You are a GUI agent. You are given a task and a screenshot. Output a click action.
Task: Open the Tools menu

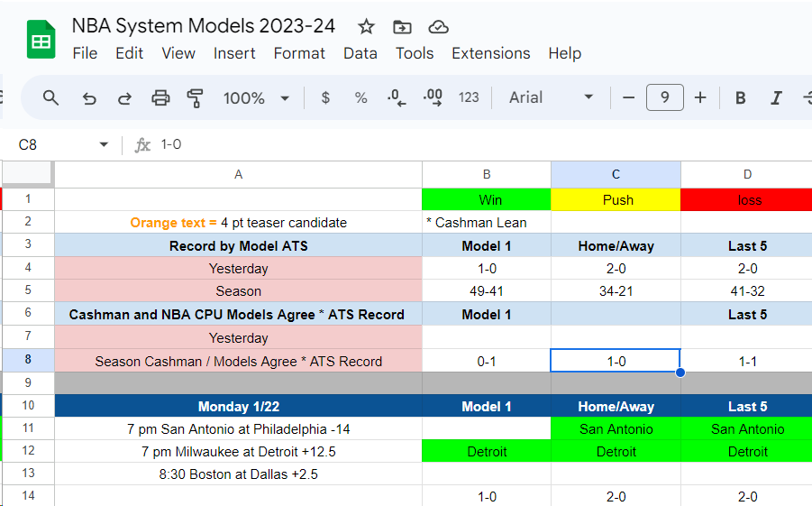point(415,53)
